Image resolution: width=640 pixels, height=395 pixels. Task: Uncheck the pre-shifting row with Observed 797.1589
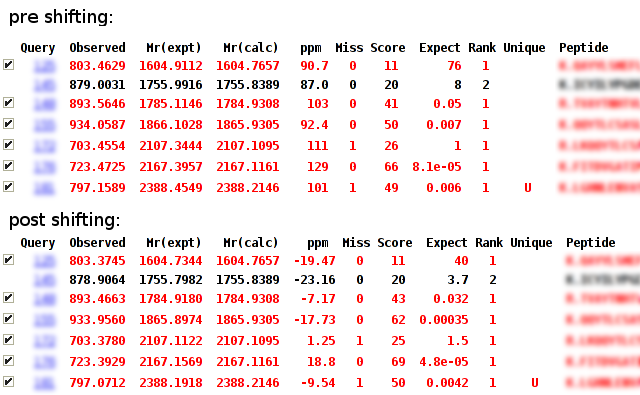(9, 187)
